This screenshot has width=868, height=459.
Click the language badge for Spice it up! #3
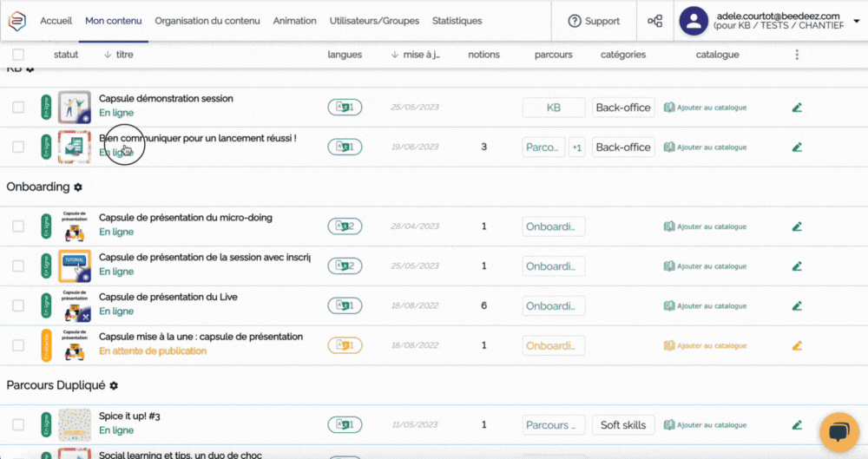[x=345, y=425]
